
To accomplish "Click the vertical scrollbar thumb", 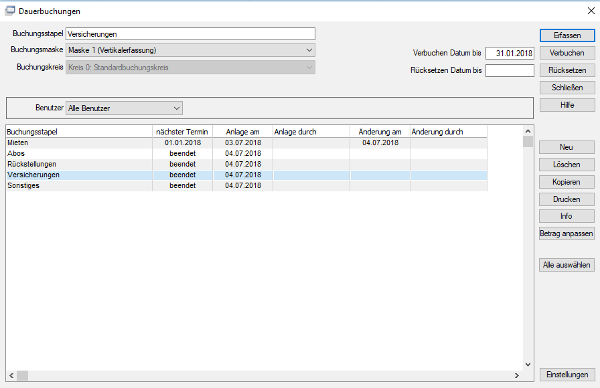I will click(528, 142).
